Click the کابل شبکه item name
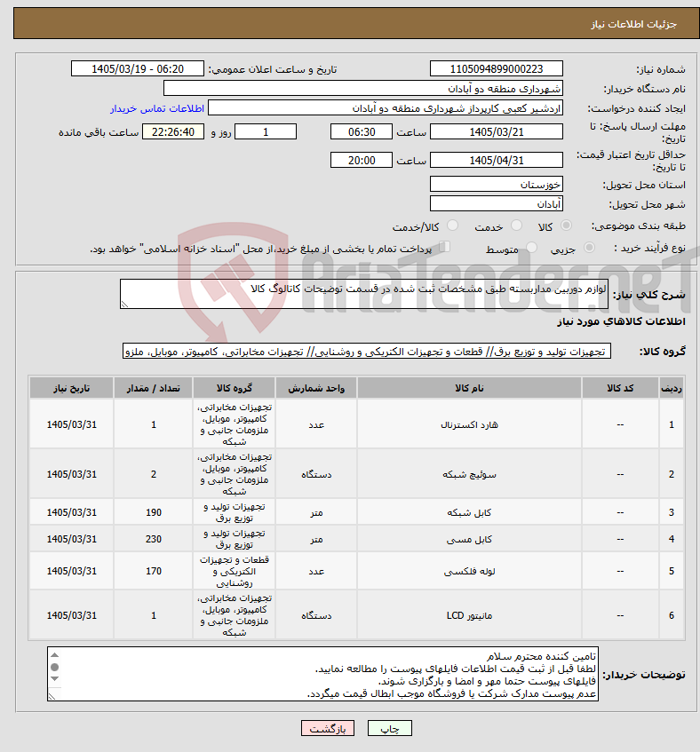Viewport: 700px width, 752px height. (x=469, y=512)
